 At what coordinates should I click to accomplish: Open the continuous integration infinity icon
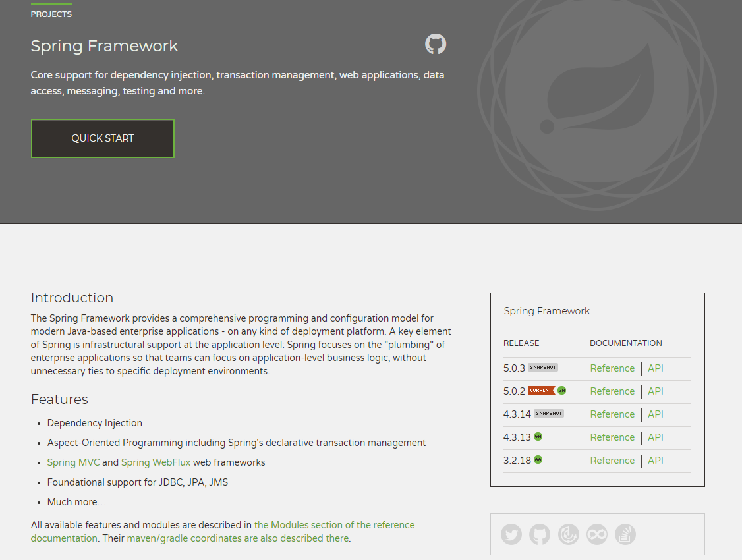pos(597,534)
